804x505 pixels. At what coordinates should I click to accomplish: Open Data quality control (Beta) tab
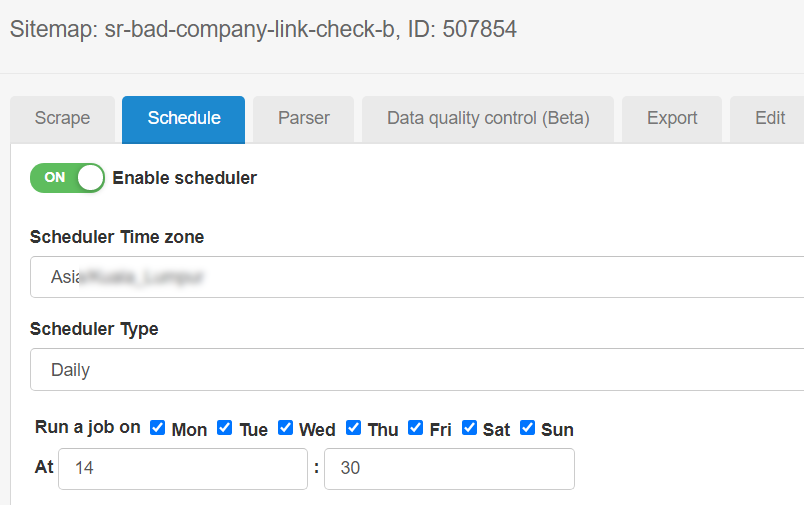pos(488,118)
